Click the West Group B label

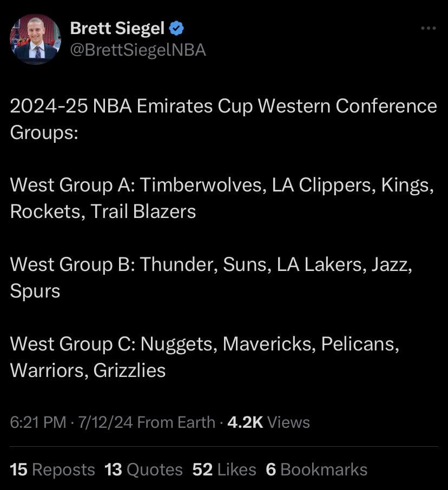[x=74, y=264]
